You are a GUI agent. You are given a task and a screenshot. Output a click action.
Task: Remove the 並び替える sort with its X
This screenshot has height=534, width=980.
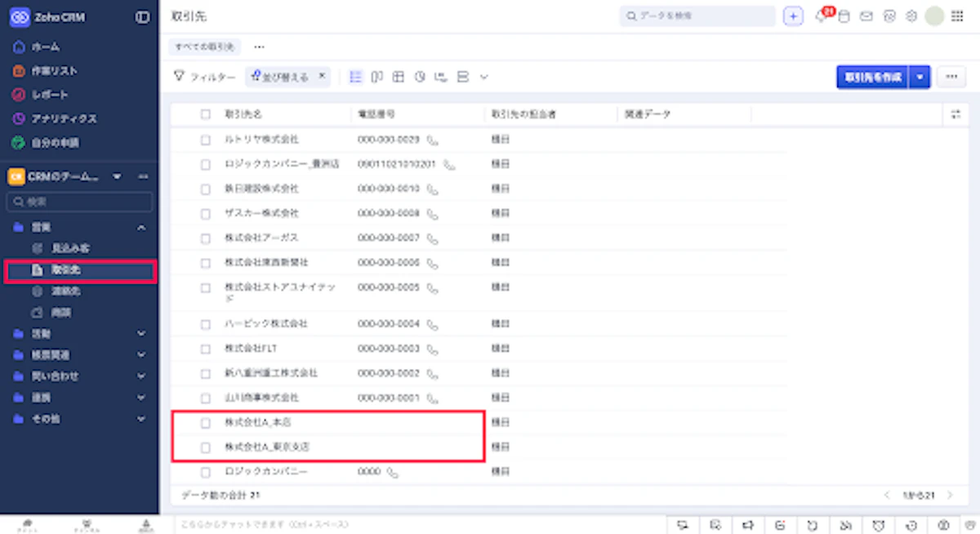pos(322,76)
